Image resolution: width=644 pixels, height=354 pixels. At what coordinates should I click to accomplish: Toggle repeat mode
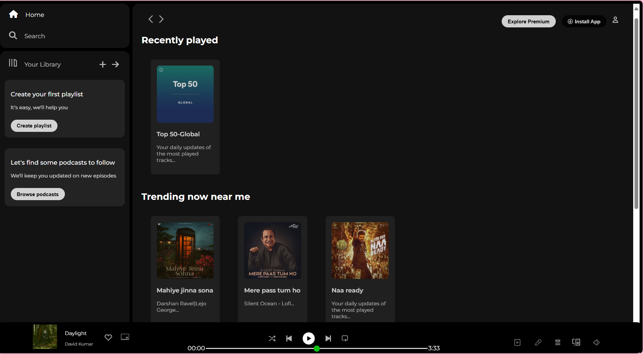[x=344, y=338]
